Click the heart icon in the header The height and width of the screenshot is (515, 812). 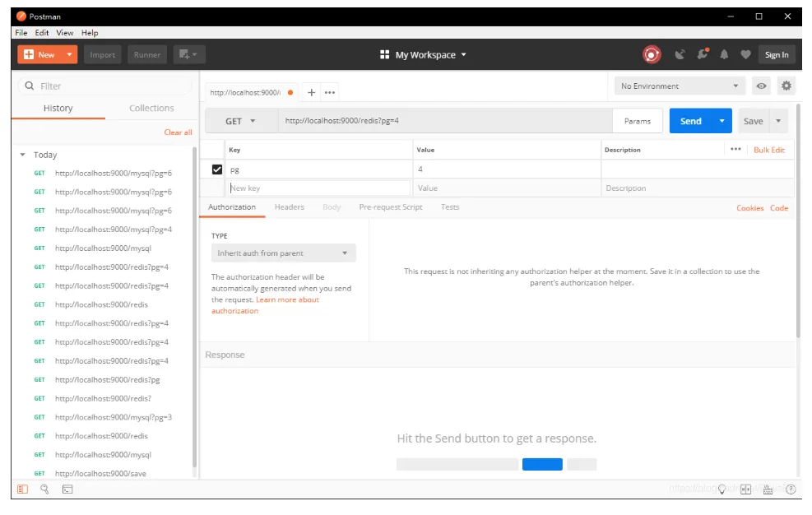tap(745, 54)
